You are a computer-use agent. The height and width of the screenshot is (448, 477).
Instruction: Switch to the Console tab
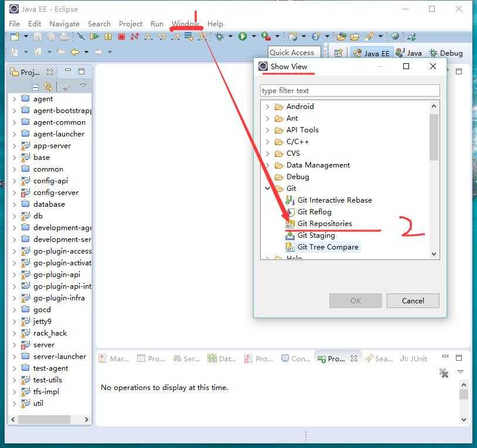[295, 359]
